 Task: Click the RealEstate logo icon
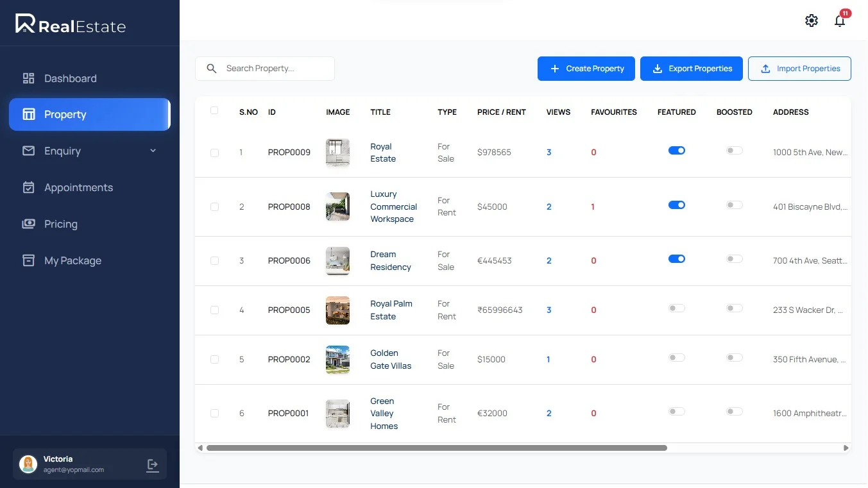pyautogui.click(x=25, y=24)
